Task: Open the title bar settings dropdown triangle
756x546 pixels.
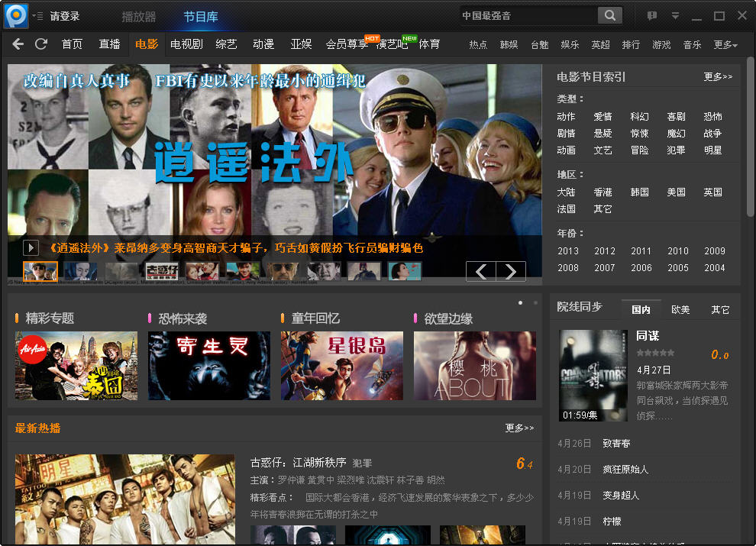Action: click(x=675, y=16)
